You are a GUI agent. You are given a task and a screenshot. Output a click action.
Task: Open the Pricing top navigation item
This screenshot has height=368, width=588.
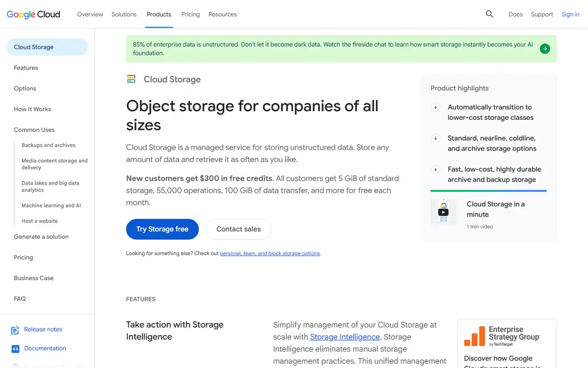[190, 14]
